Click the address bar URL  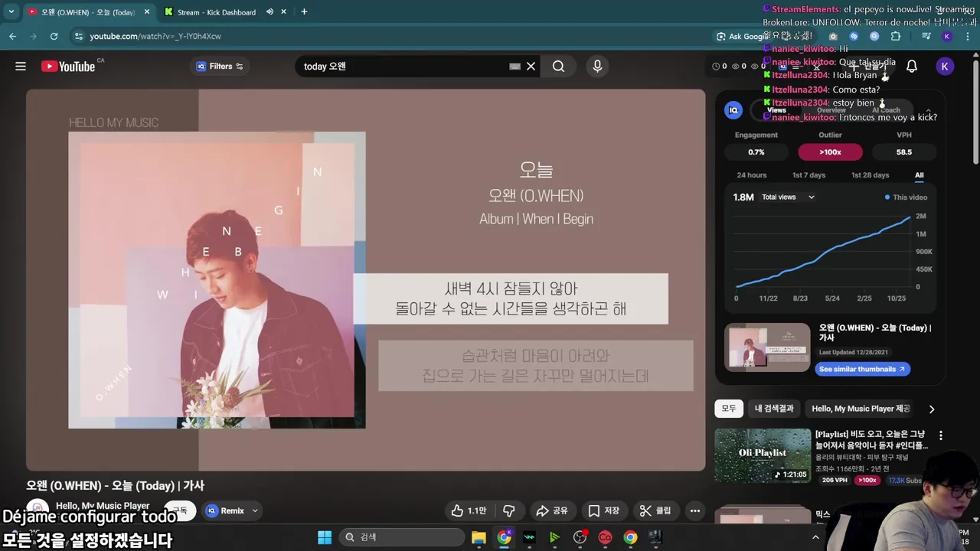click(155, 36)
